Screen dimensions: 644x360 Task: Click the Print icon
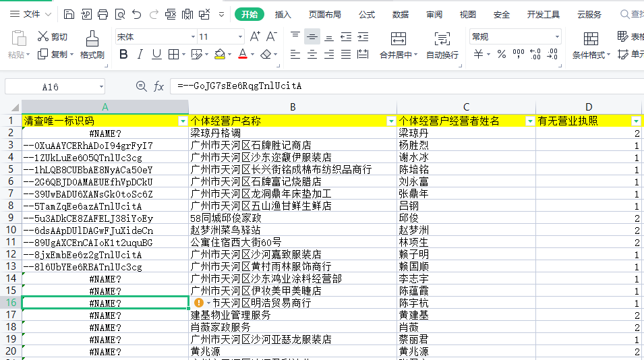coord(103,15)
